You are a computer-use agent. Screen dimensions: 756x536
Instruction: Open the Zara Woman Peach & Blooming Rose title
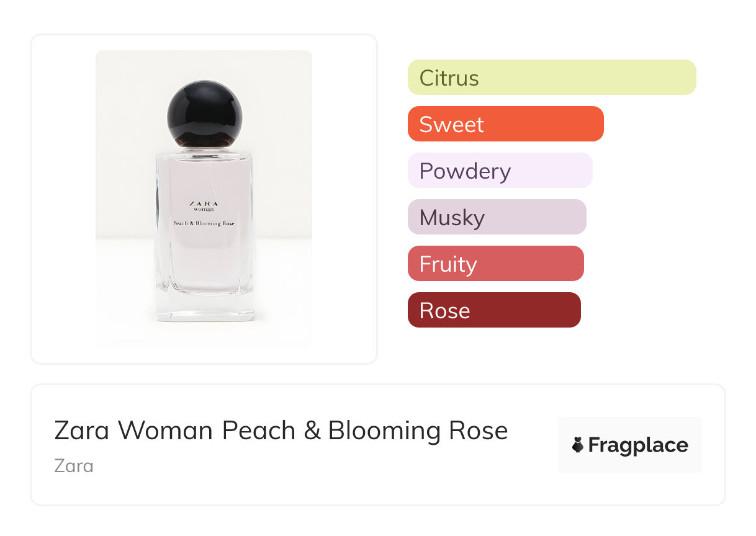281,431
